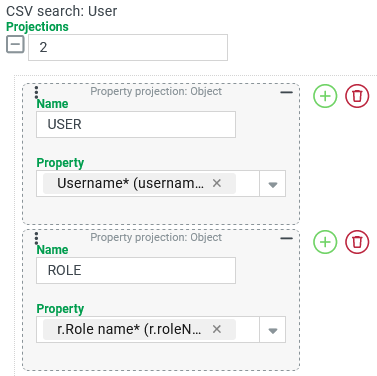Open the Property dropdown for ROLE
This screenshot has width=377, height=376.
[x=273, y=330]
